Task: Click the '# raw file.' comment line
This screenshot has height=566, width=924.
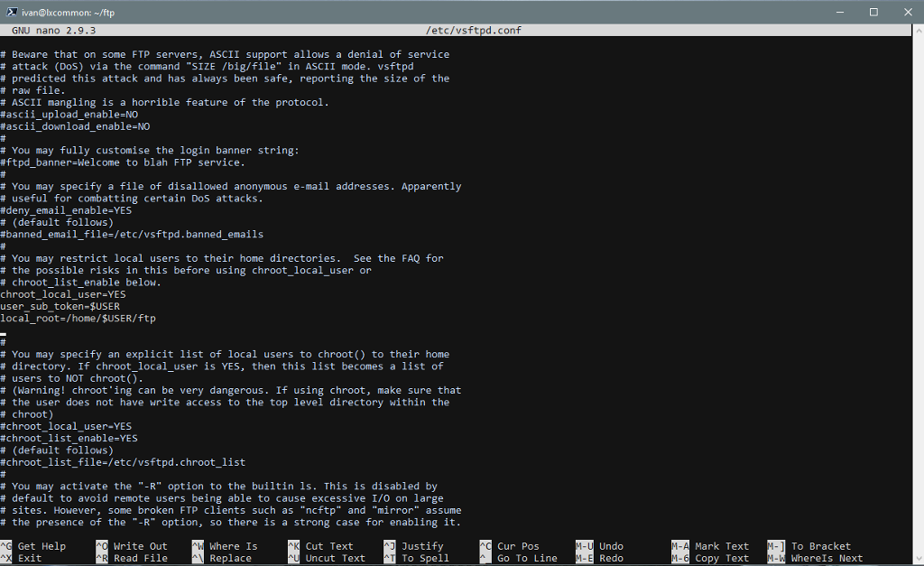Action: pos(33,90)
